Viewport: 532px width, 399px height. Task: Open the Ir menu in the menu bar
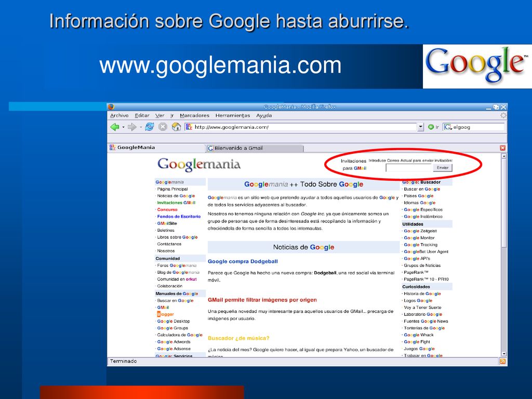click(172, 116)
